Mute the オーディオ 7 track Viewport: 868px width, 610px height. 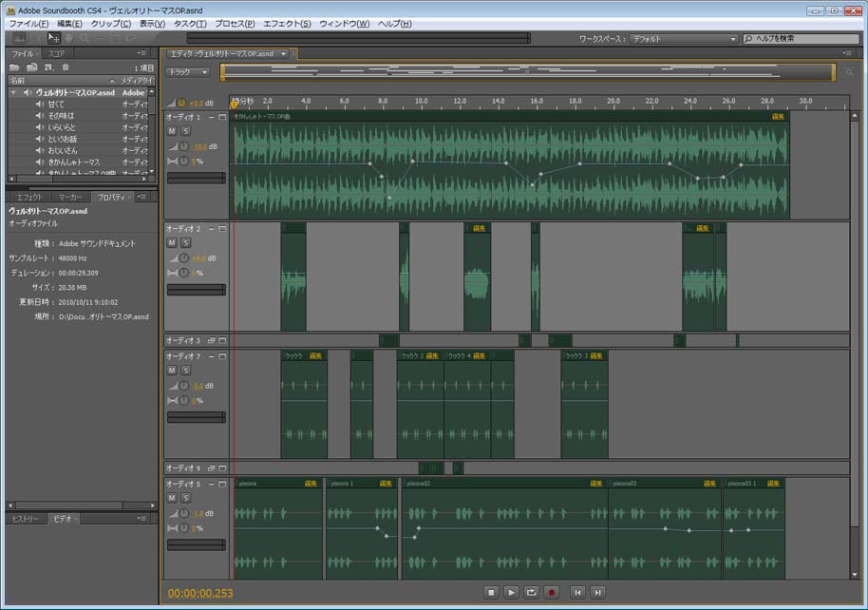(172, 371)
